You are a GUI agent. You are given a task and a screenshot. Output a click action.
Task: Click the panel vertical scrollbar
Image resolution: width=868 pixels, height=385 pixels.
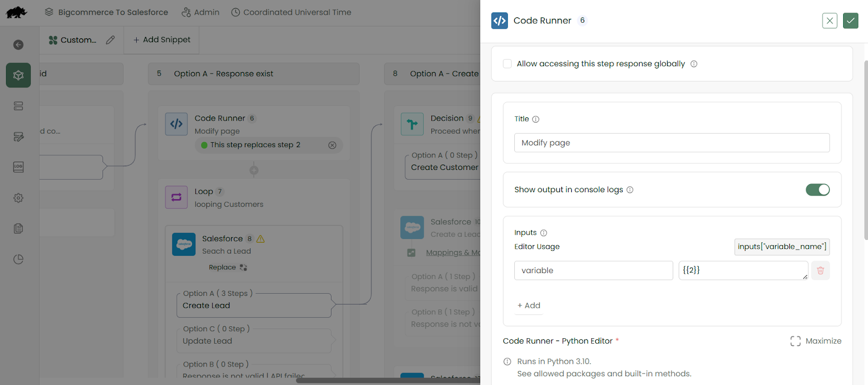point(865,150)
